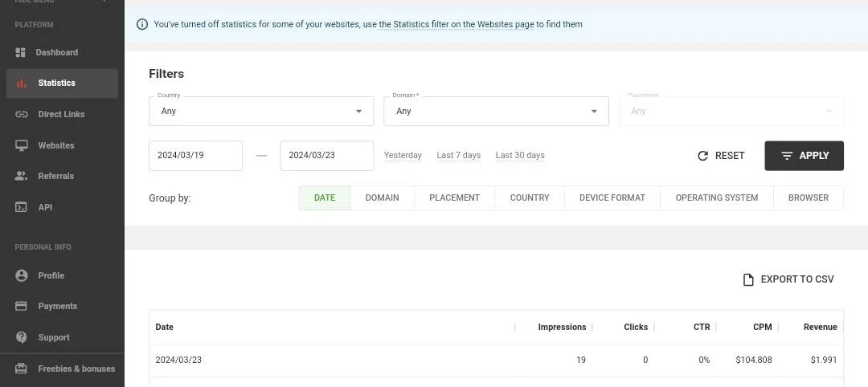Click the $1.991 revenue value
Viewport: 868px width, 387px height.
tap(824, 360)
